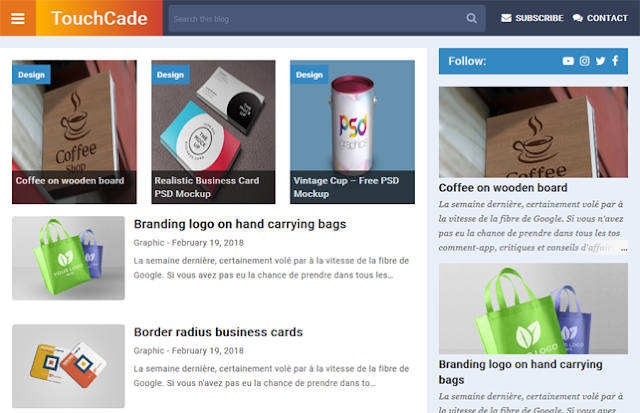
Task: Open the SUBSCRIBE link
Action: (539, 18)
